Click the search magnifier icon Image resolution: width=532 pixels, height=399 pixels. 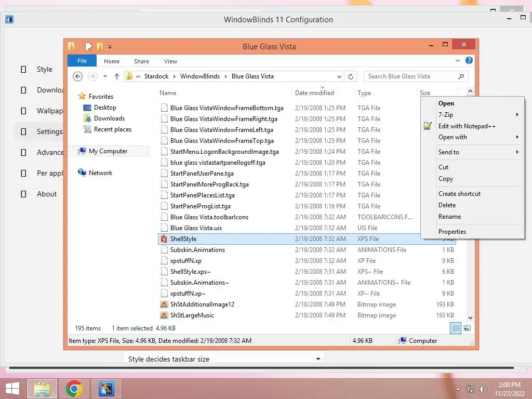461,76
